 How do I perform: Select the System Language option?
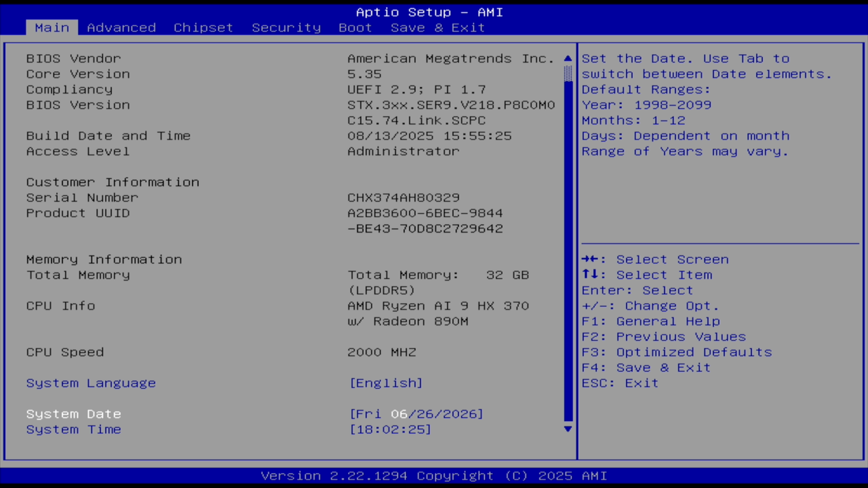pos(91,383)
